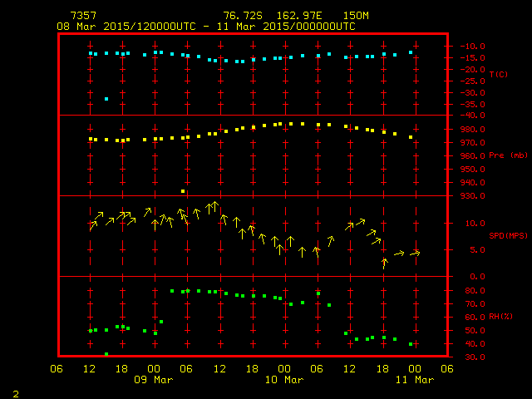The height and width of the screenshot is (399, 532).
Task: Click the lowest green humidity point near 30%
Action: tap(106, 354)
